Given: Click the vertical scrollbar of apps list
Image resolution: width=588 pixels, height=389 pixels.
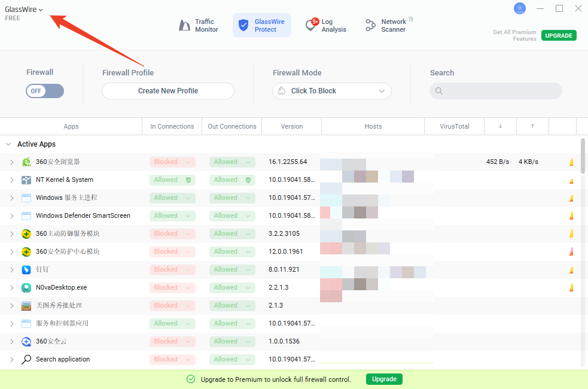Looking at the screenshot, I should pos(583,157).
